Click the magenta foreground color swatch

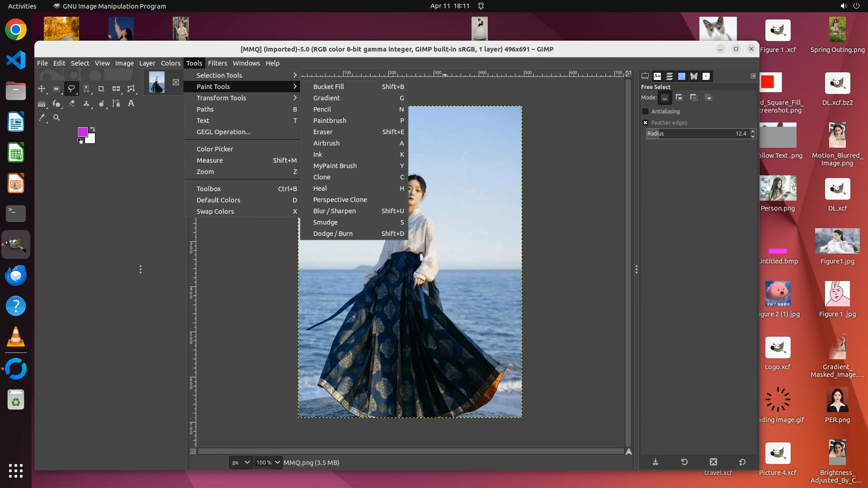click(82, 131)
